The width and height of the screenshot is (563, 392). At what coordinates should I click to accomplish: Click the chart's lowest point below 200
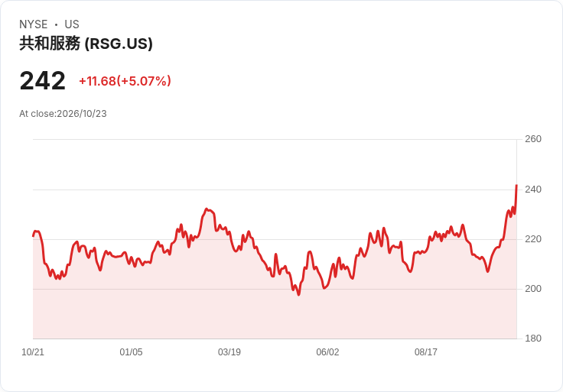click(299, 294)
